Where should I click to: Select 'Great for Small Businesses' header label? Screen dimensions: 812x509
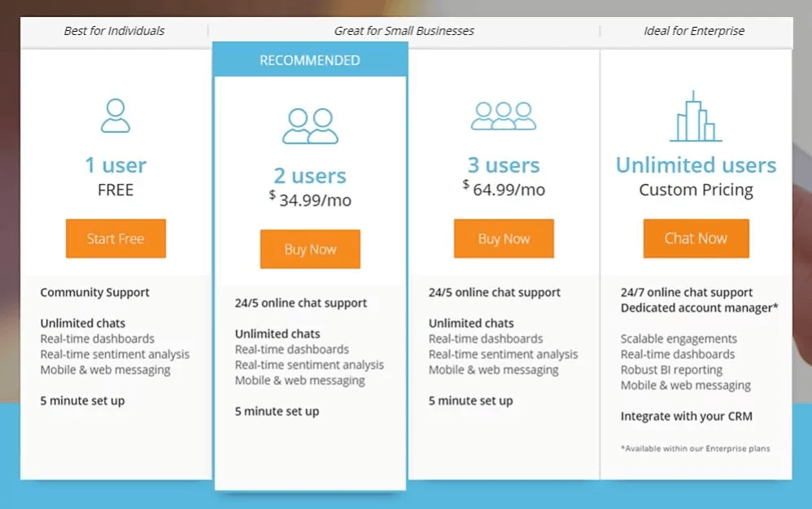pos(404,31)
